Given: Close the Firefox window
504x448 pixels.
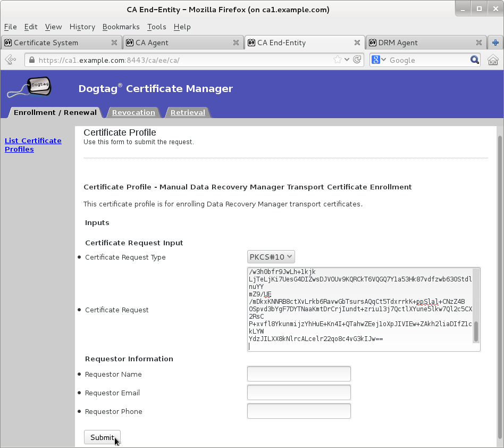Looking at the screenshot, I should 495,9.
